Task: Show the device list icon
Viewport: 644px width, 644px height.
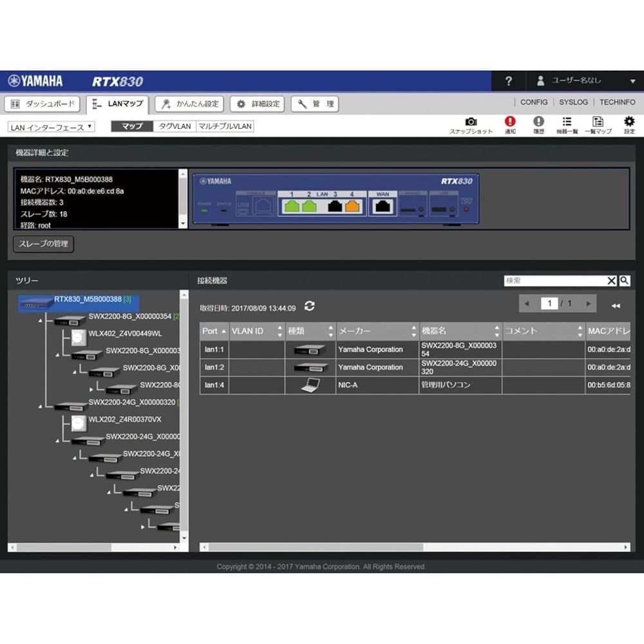Action: (x=567, y=122)
